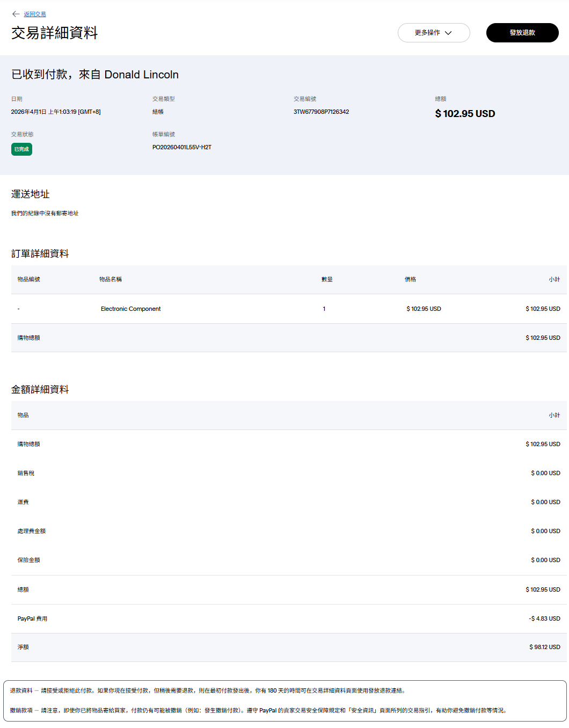
Task: Click the PayPal 費用 row label
Action: click(32, 619)
